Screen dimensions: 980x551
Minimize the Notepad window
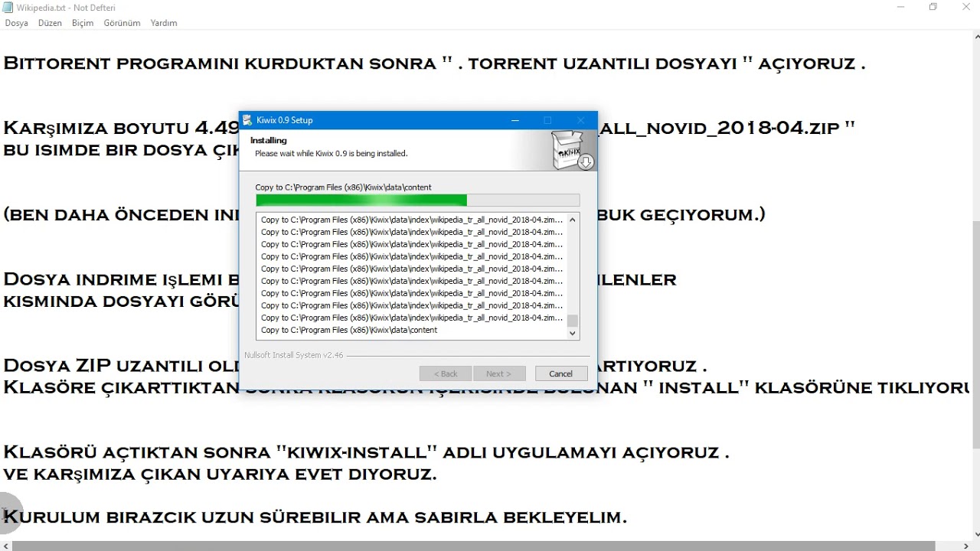click(899, 7)
